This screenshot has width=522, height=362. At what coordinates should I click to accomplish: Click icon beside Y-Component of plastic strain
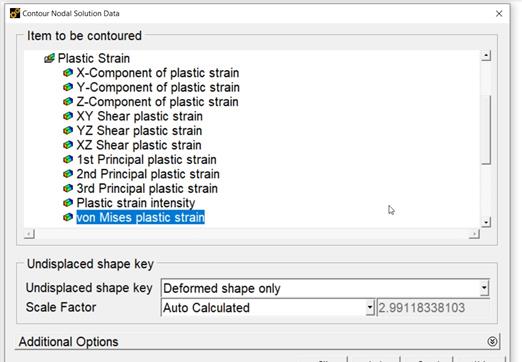[68, 87]
